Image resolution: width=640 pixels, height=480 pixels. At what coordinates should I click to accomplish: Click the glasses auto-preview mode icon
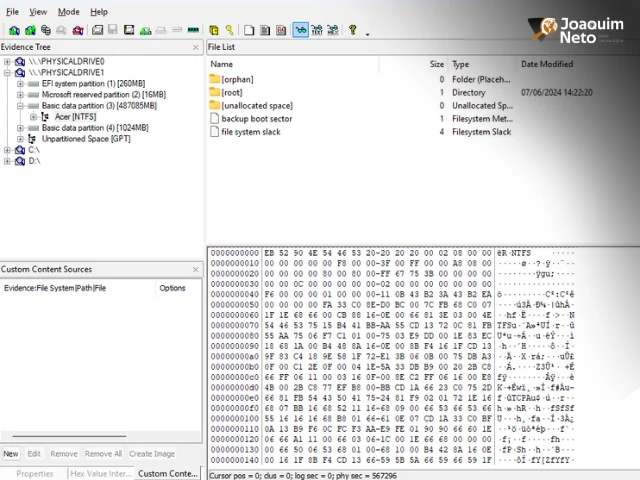[300, 31]
